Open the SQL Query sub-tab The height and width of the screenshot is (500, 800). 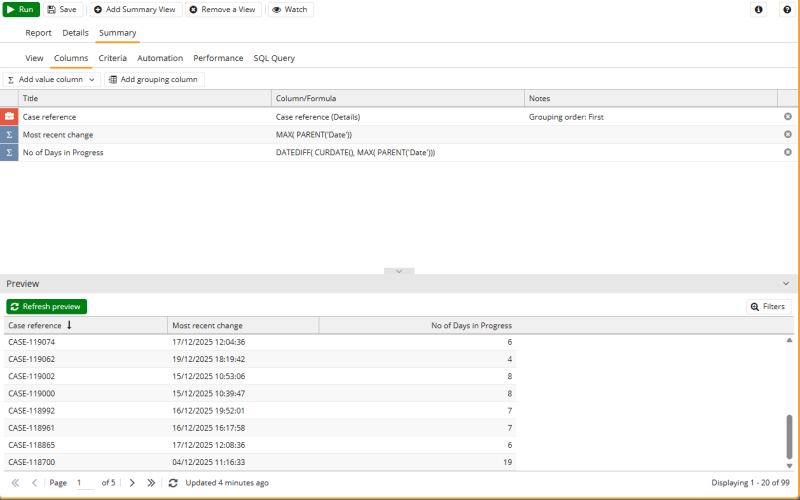(x=274, y=58)
